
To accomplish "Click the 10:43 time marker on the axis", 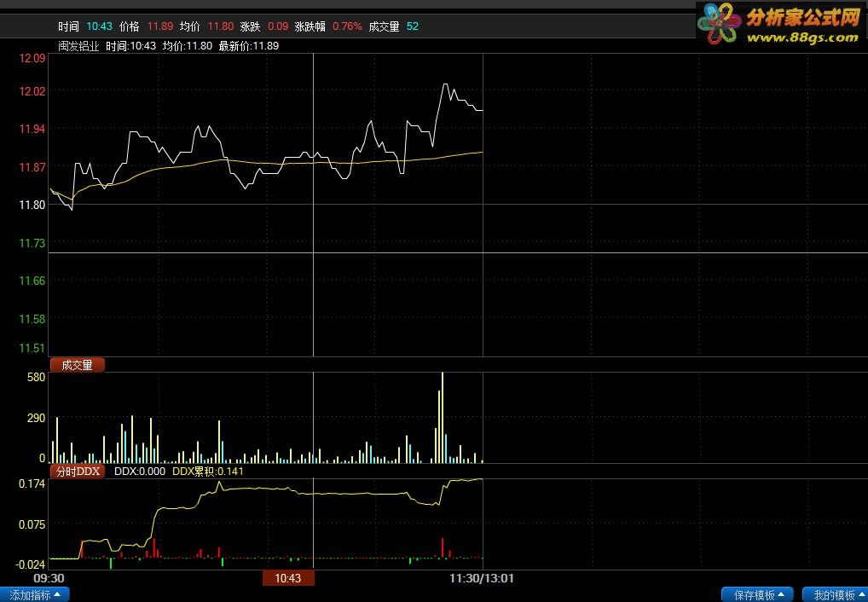I will (x=288, y=578).
